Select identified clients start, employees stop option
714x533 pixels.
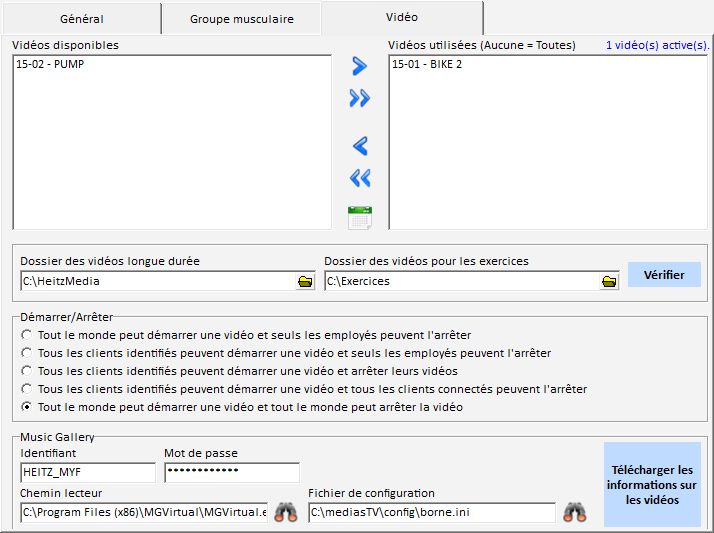pyautogui.click(x=27, y=353)
